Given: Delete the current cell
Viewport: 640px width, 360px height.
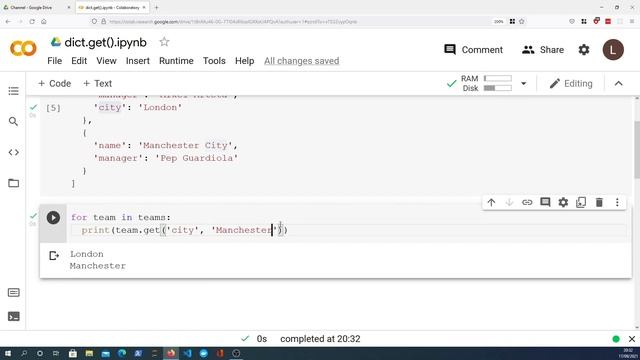Looking at the screenshot, I should [x=599, y=202].
